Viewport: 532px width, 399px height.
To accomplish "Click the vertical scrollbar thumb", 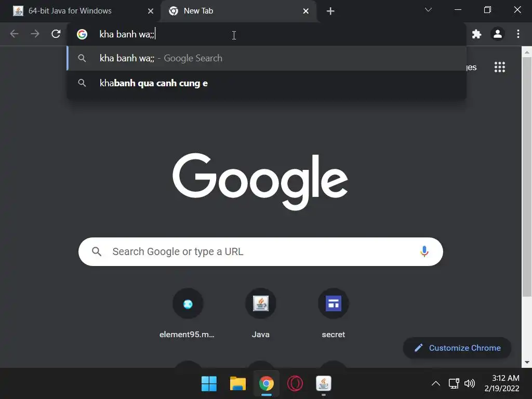I will 527,177.
